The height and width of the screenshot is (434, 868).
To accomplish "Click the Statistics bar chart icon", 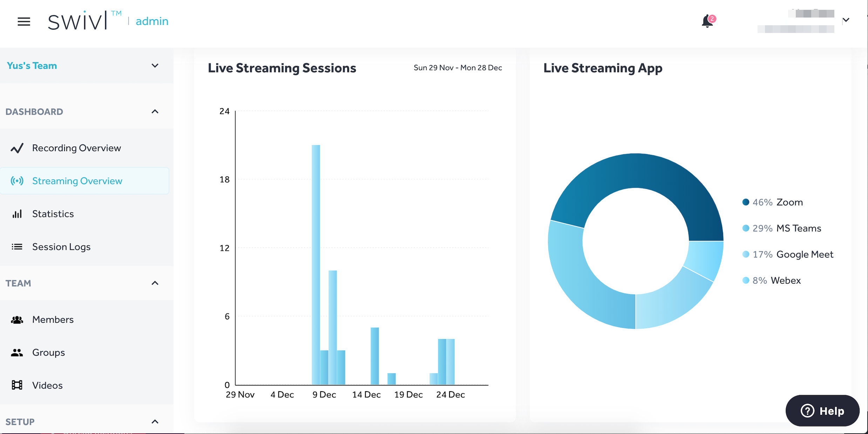I will pyautogui.click(x=17, y=214).
